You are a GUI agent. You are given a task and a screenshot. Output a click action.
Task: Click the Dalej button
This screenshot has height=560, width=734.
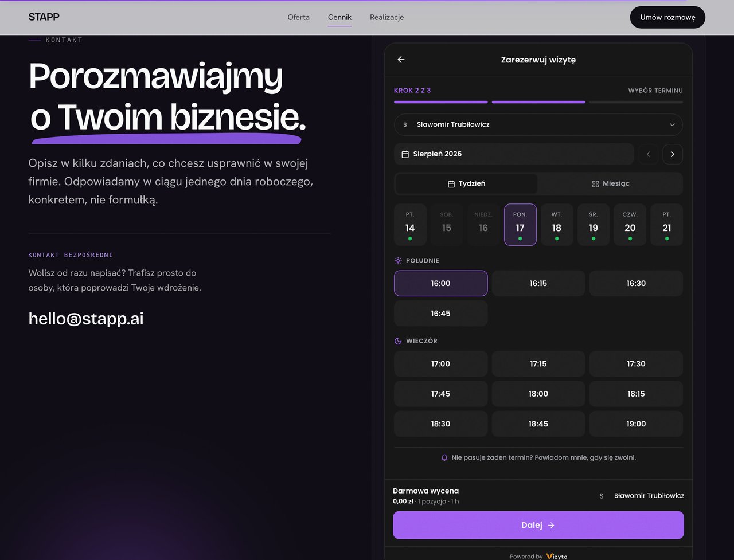538,525
